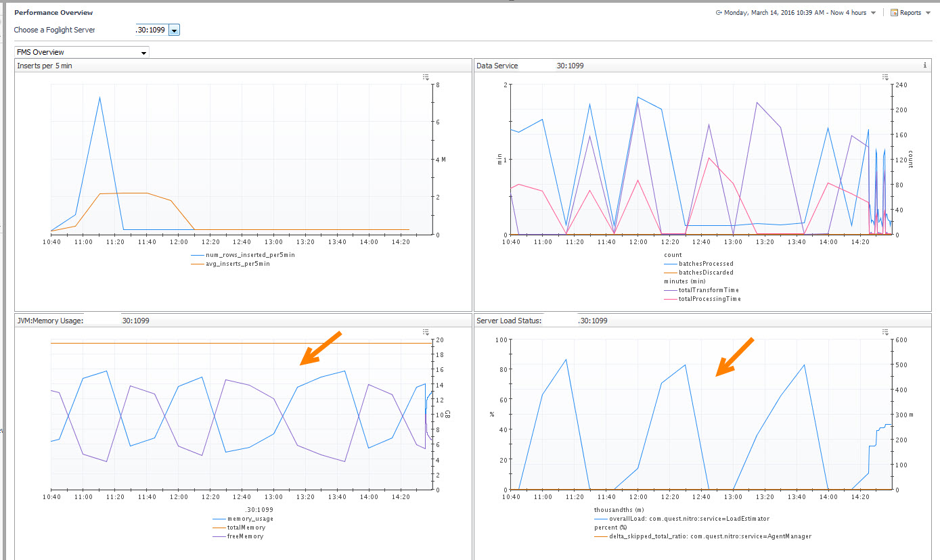Click the freeMemory legend entry
Screen dimensions: 940x560
[x=238, y=536]
